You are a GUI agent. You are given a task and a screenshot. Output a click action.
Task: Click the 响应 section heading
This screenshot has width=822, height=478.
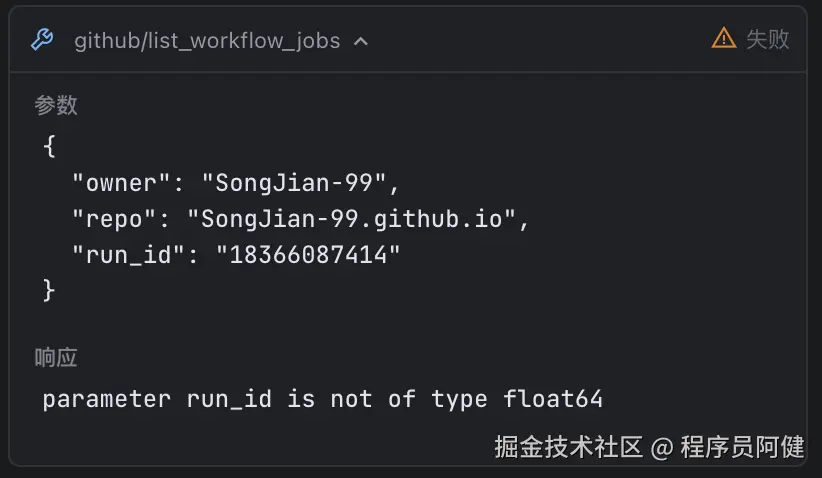click(x=56, y=358)
